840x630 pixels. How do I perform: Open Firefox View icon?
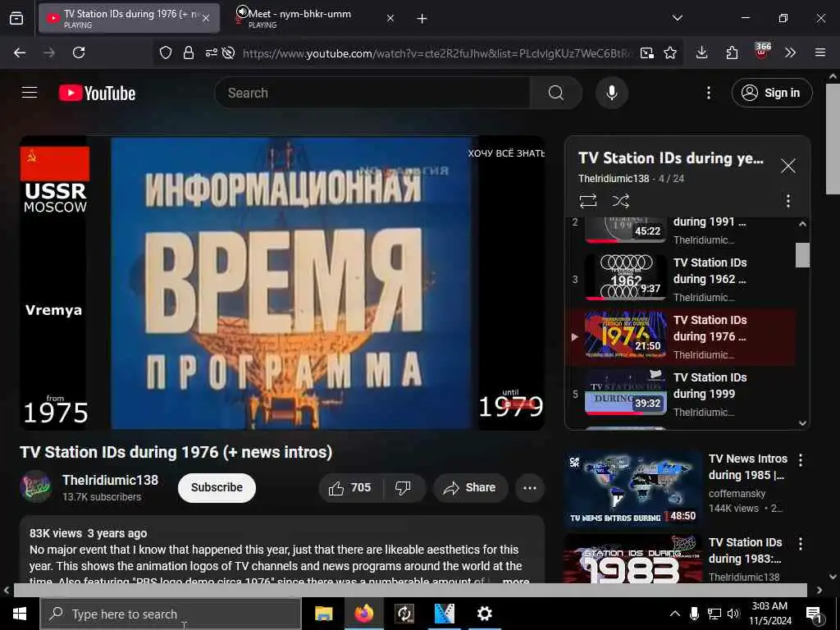click(16, 19)
